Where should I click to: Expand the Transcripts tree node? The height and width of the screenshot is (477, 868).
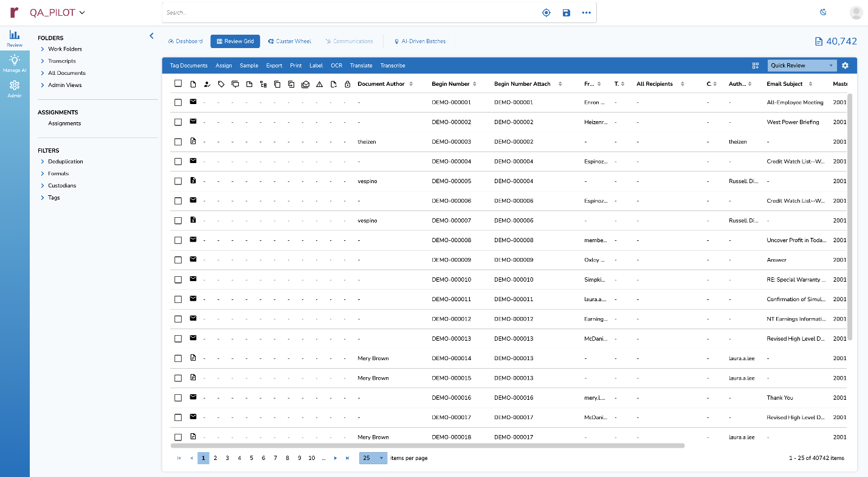[43, 61]
